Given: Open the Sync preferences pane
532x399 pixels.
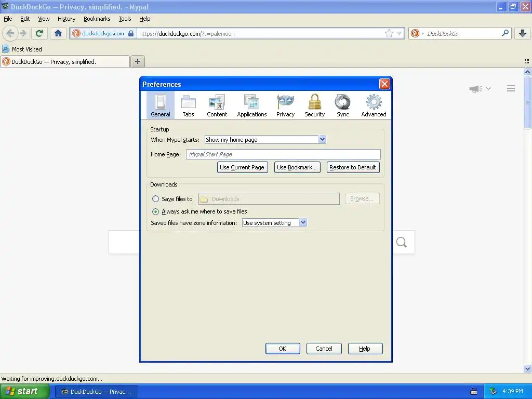Looking at the screenshot, I should [x=343, y=105].
